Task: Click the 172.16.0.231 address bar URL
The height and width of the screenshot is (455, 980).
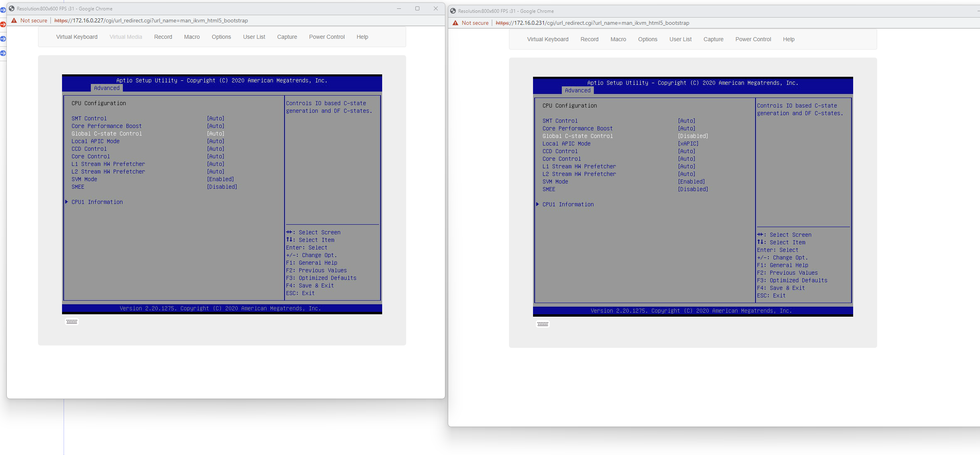Action: pos(592,23)
